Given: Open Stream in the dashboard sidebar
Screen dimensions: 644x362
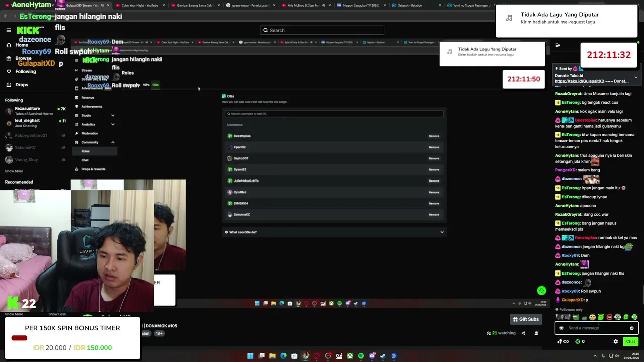Looking at the screenshot, I should [87, 70].
